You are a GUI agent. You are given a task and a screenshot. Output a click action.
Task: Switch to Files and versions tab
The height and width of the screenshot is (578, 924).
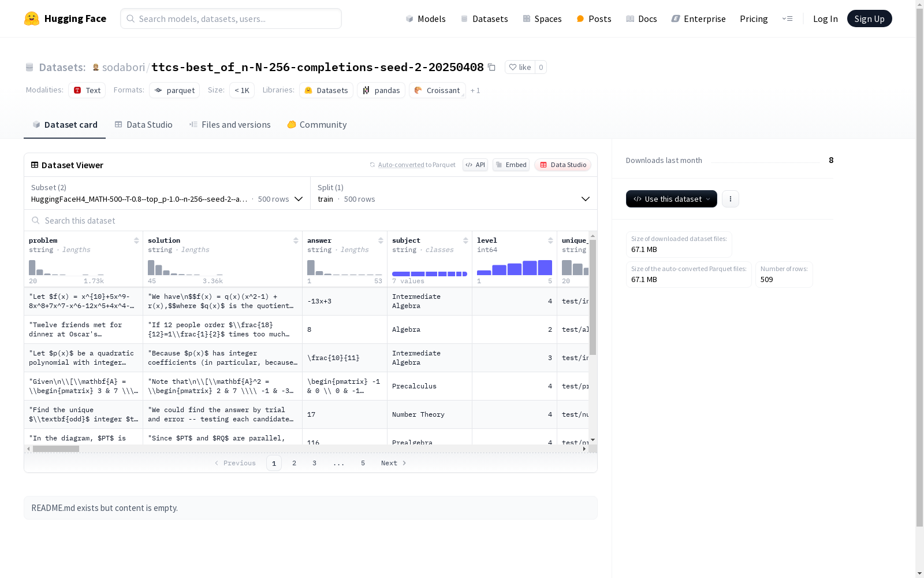tap(230, 125)
